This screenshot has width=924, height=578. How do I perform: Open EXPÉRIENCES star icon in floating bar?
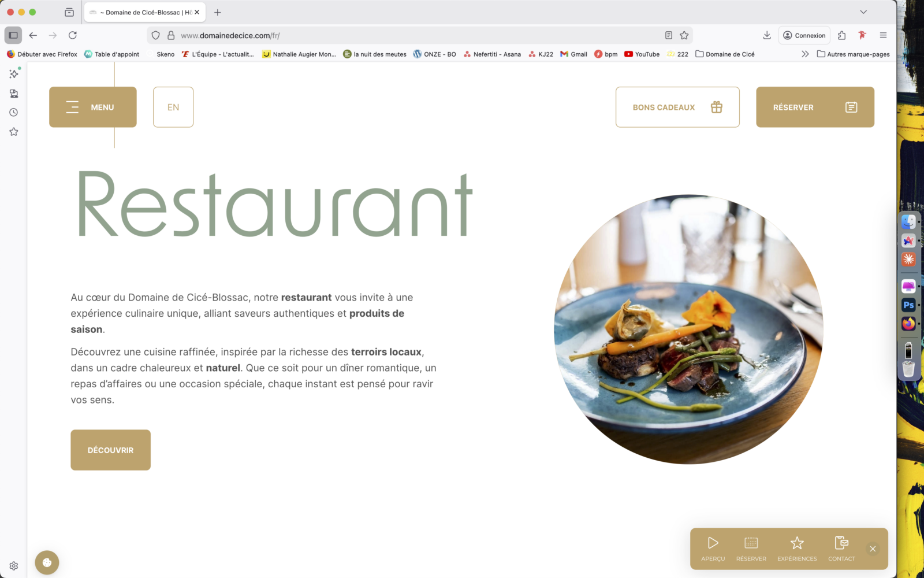point(797,549)
